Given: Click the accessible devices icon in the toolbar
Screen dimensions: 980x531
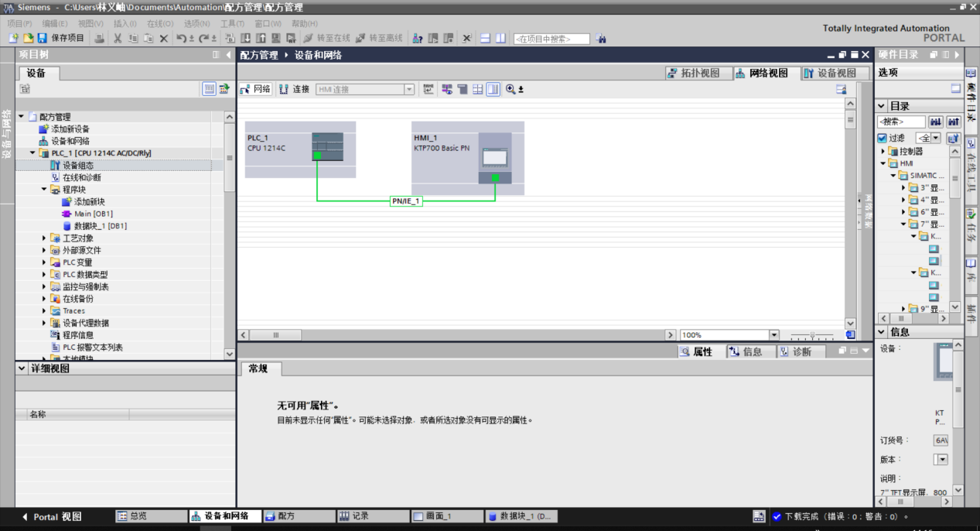Looking at the screenshot, I should (x=418, y=38).
